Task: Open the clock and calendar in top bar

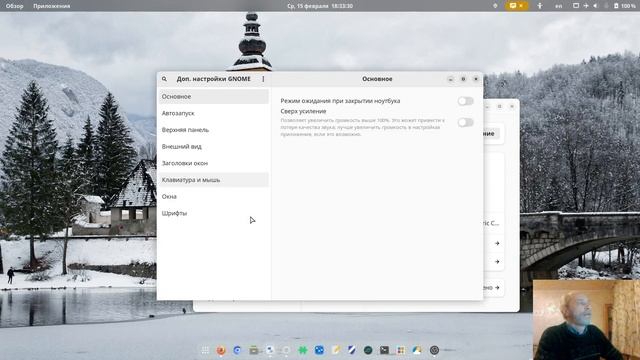Action: point(320,6)
